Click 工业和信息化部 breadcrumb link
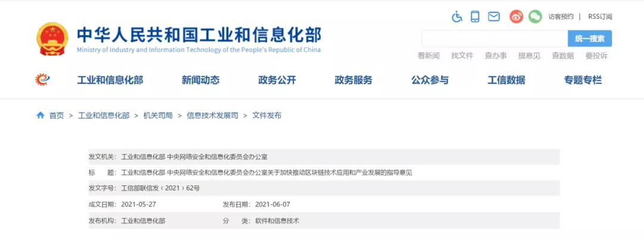Screen dimensions: 644x240 pyautogui.click(x=104, y=116)
